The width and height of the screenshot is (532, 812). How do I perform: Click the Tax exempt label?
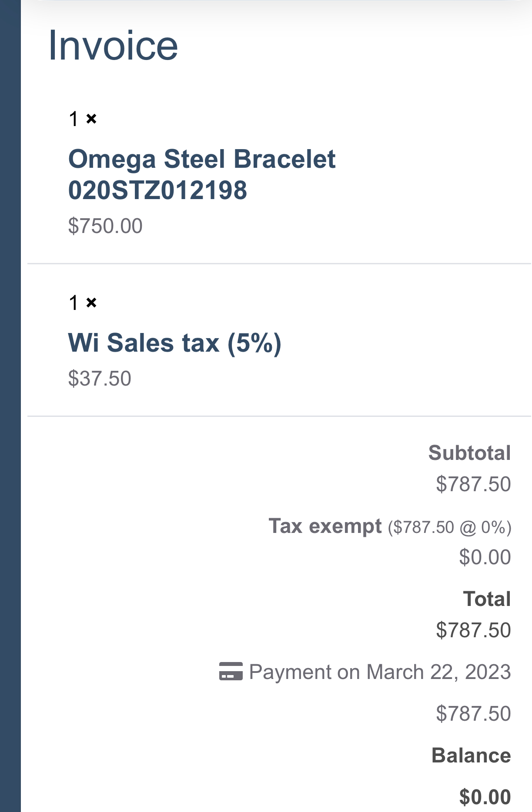pos(325,526)
